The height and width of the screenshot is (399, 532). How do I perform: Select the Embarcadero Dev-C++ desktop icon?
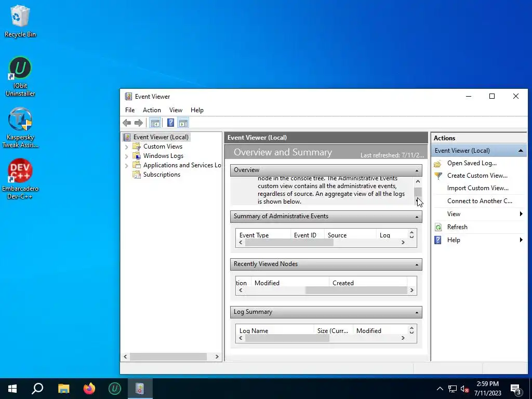coord(20,179)
